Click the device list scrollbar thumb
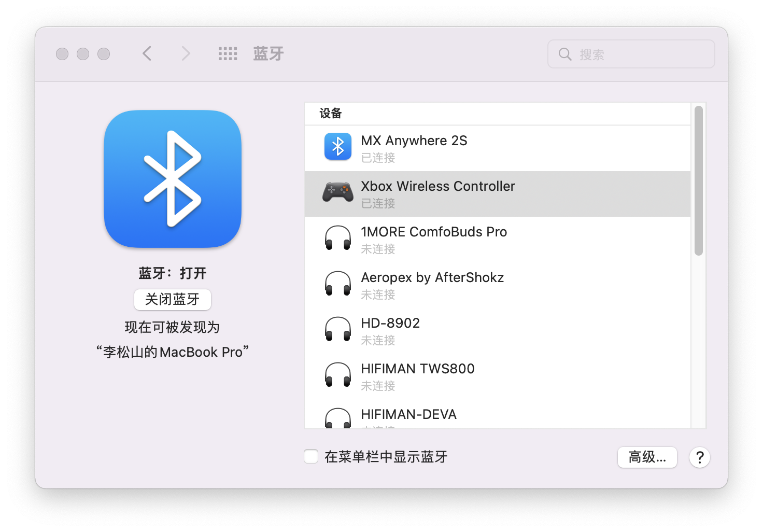Image resolution: width=763 pixels, height=532 pixels. pos(699,180)
